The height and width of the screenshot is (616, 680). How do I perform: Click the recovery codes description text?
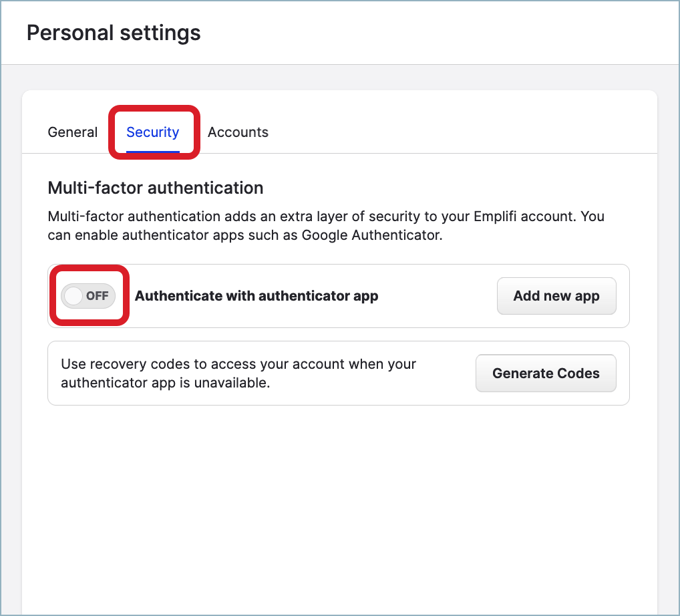(238, 373)
